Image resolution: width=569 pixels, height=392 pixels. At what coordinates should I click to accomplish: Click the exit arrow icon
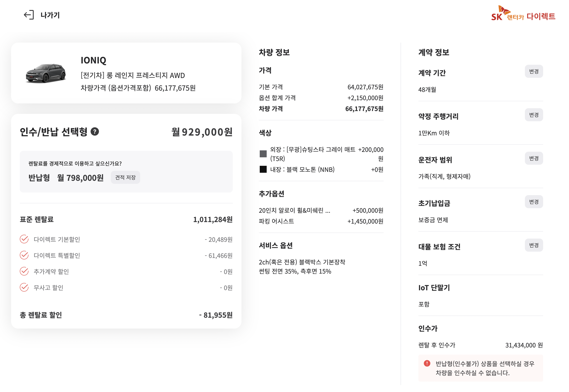[29, 15]
